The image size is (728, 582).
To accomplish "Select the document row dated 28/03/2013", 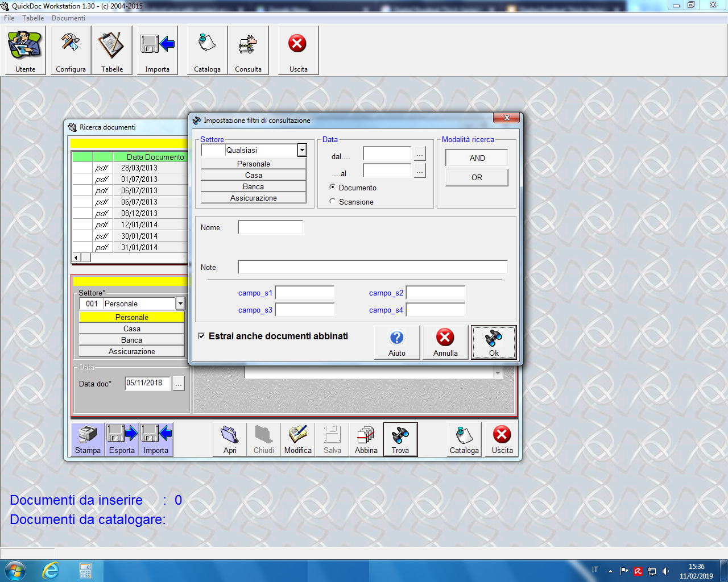I will click(130, 168).
